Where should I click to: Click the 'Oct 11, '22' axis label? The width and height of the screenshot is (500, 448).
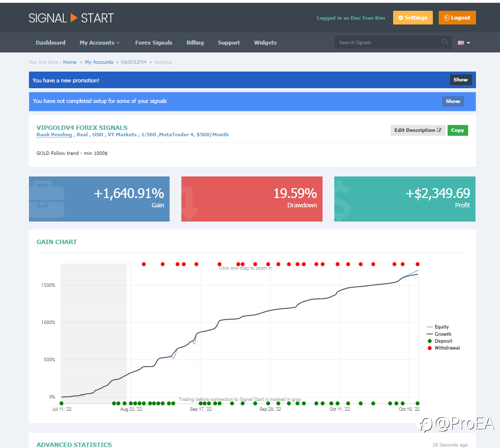[x=340, y=409]
